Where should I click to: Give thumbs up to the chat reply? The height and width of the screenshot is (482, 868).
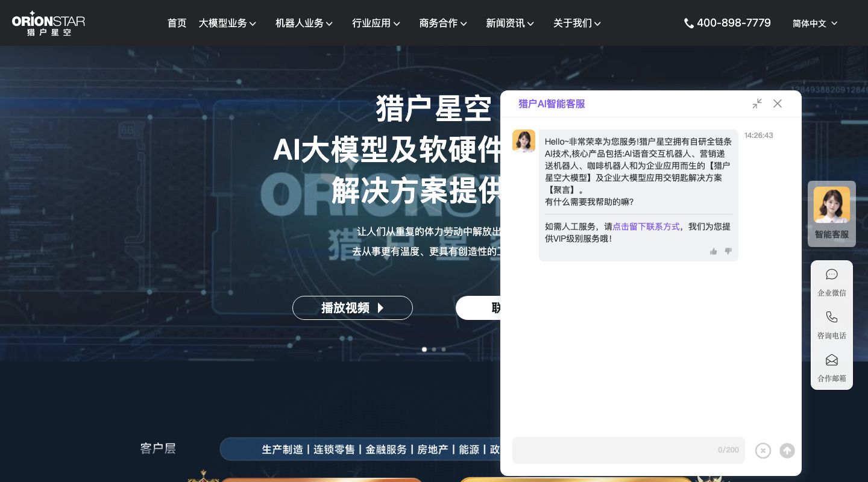click(x=714, y=251)
